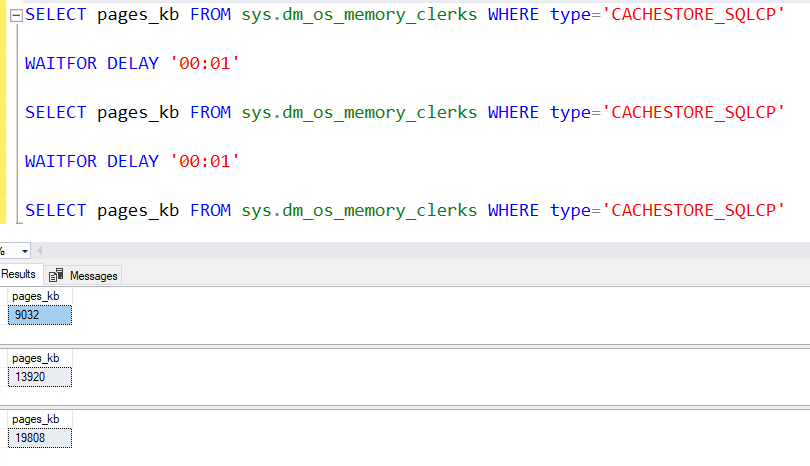Place cursor on the first WAITFOR DELAY line
The height and width of the screenshot is (466, 810).
pos(132,64)
